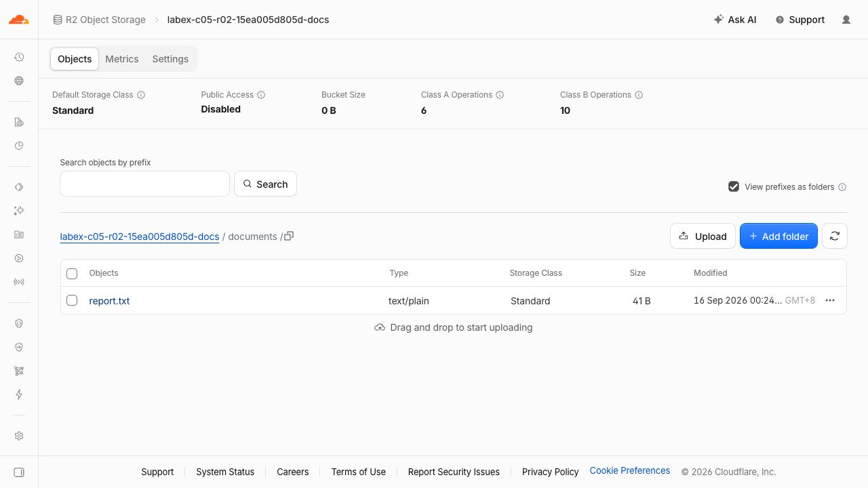This screenshot has height=488, width=868.
Task: Select the report.txt row checkbox
Action: coord(72,300)
